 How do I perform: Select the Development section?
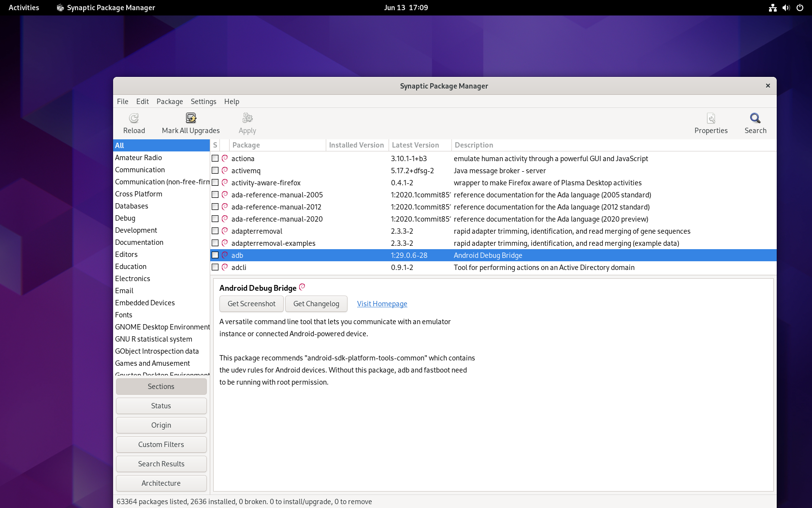(161, 230)
